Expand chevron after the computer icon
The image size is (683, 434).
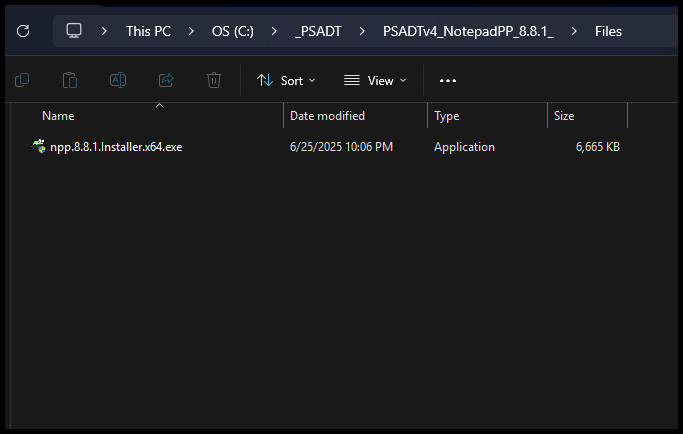(104, 31)
